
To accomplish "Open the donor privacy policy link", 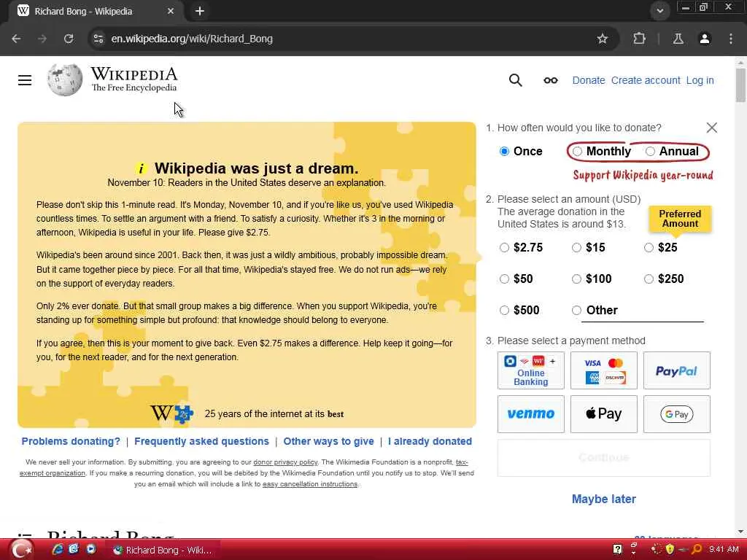I will (x=285, y=462).
